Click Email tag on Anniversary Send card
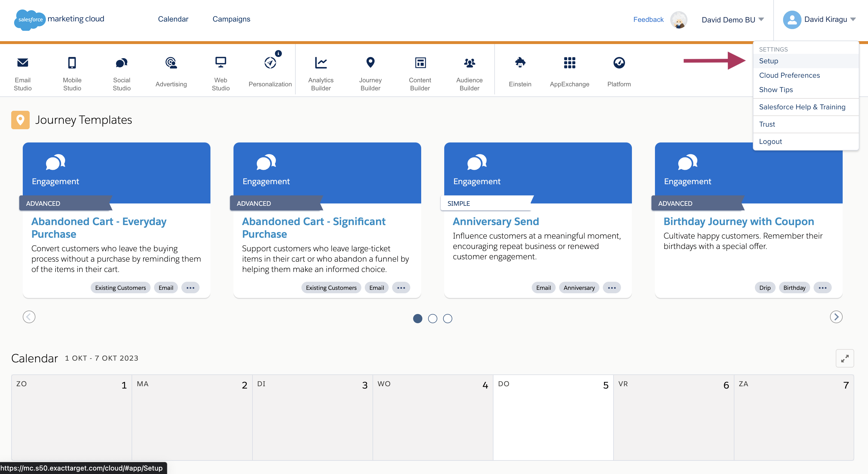Image resolution: width=868 pixels, height=474 pixels. tap(544, 288)
